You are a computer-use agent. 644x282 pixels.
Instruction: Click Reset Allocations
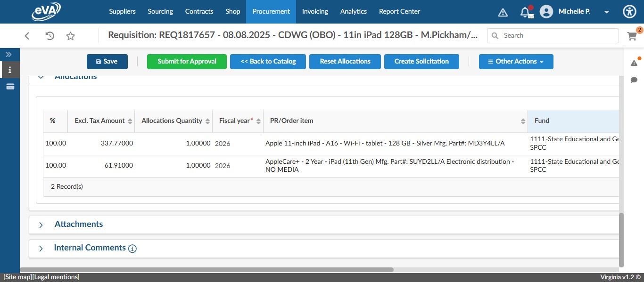click(345, 61)
